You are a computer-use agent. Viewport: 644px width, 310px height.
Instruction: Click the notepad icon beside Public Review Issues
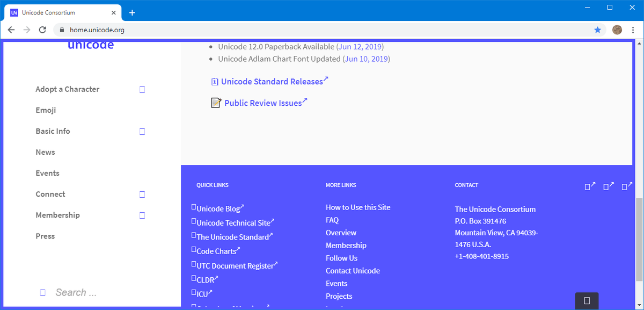pyautogui.click(x=216, y=103)
